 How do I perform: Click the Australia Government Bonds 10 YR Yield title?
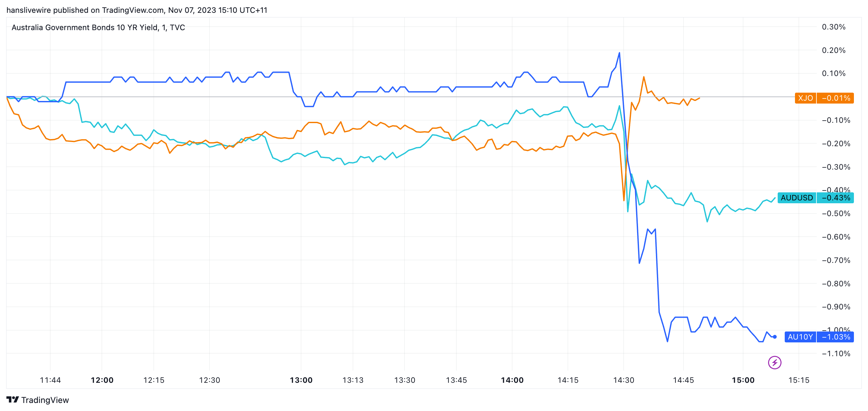(98, 27)
